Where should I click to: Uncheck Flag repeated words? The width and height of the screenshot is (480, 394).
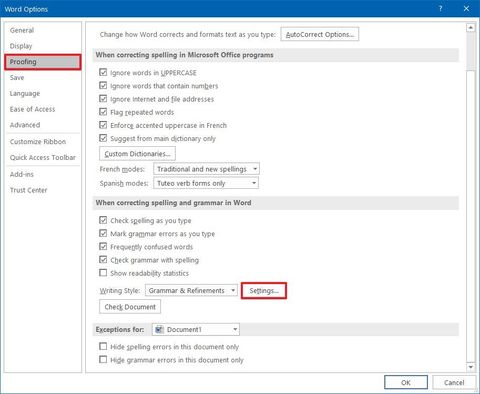pyautogui.click(x=103, y=112)
